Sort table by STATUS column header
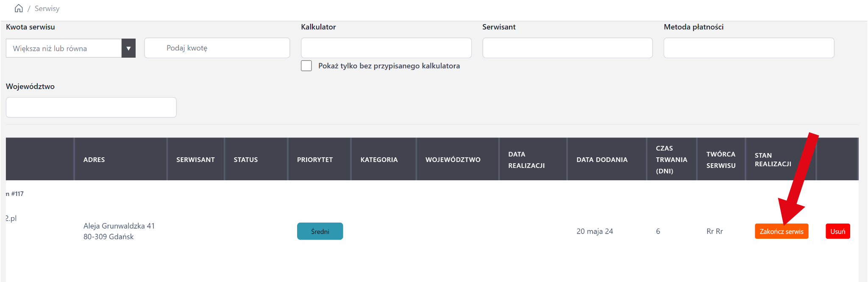 pos(246,159)
